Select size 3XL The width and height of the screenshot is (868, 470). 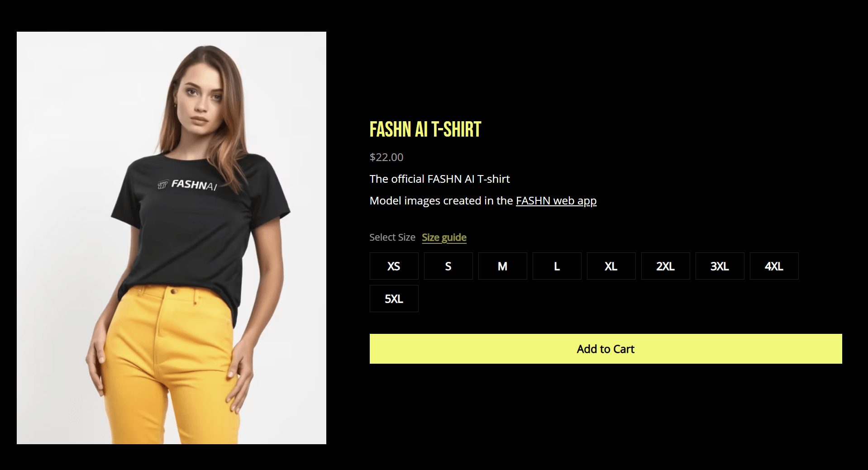click(x=720, y=266)
